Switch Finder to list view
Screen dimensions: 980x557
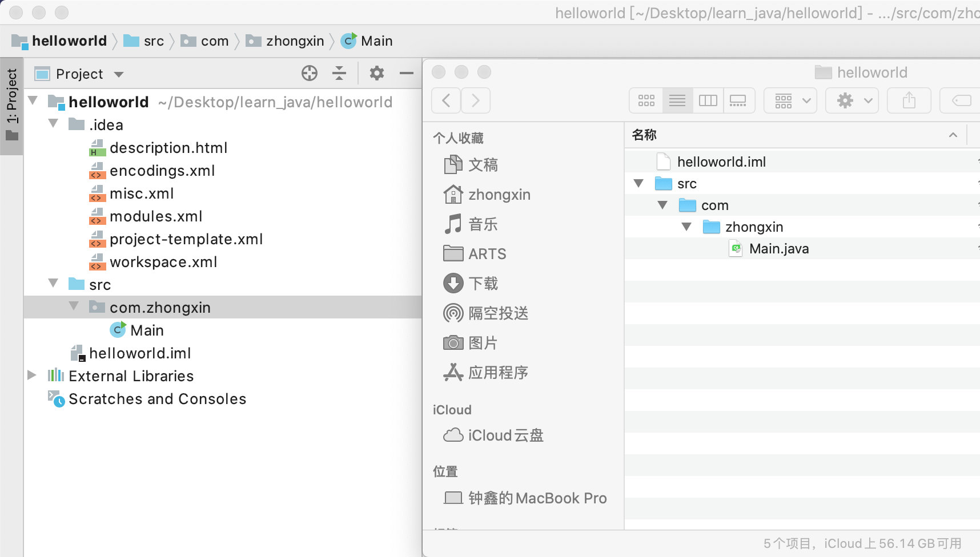point(677,101)
